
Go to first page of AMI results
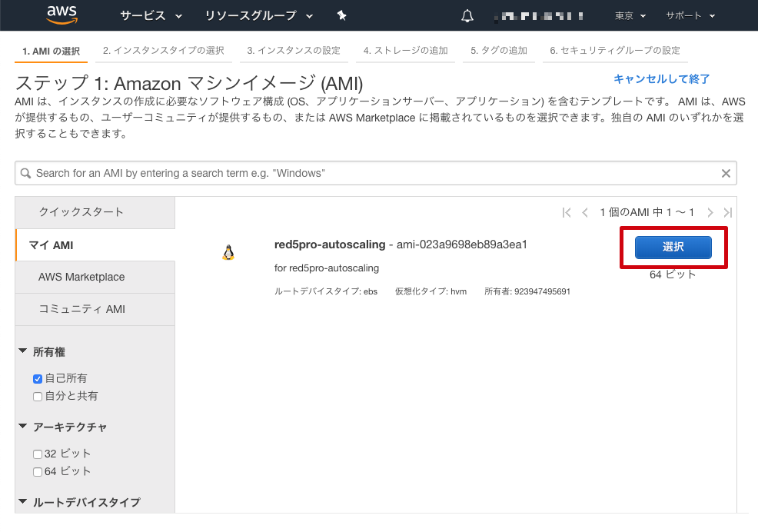(x=567, y=212)
